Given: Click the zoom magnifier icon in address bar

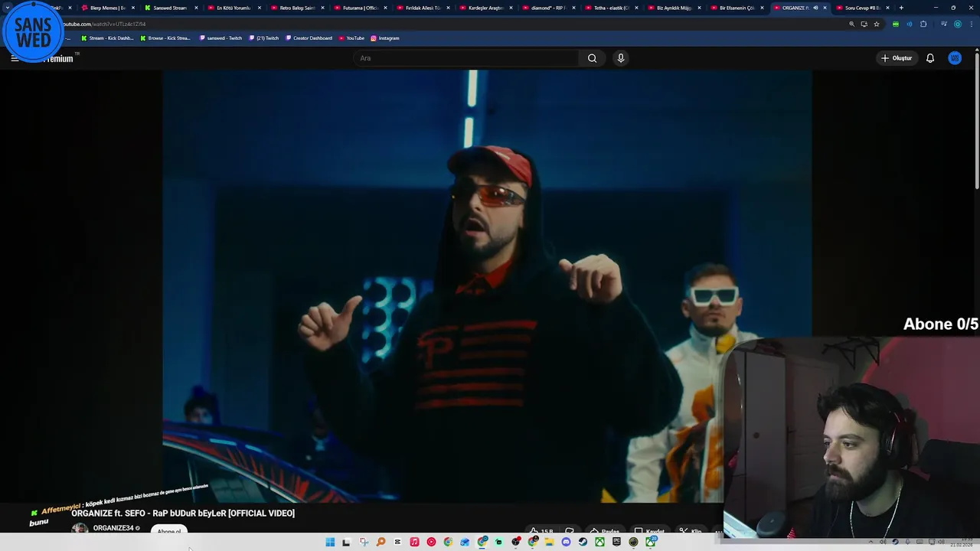Looking at the screenshot, I should point(851,24).
